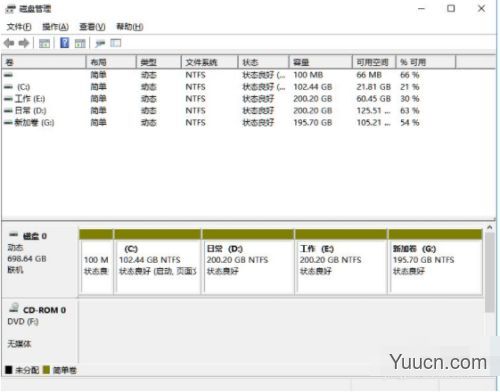Screen dimensions: 500x392
Task: Open the 查看(V) menu
Action: (92, 27)
